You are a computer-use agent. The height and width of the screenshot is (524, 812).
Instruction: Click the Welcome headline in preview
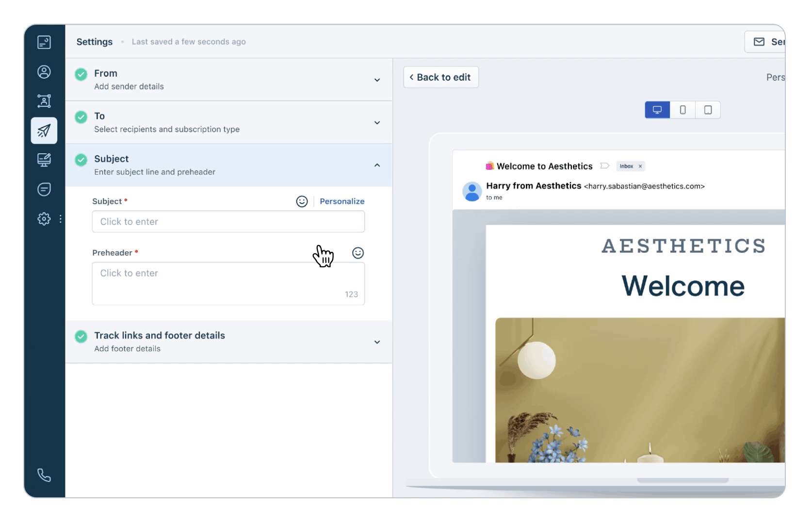pyautogui.click(x=683, y=286)
